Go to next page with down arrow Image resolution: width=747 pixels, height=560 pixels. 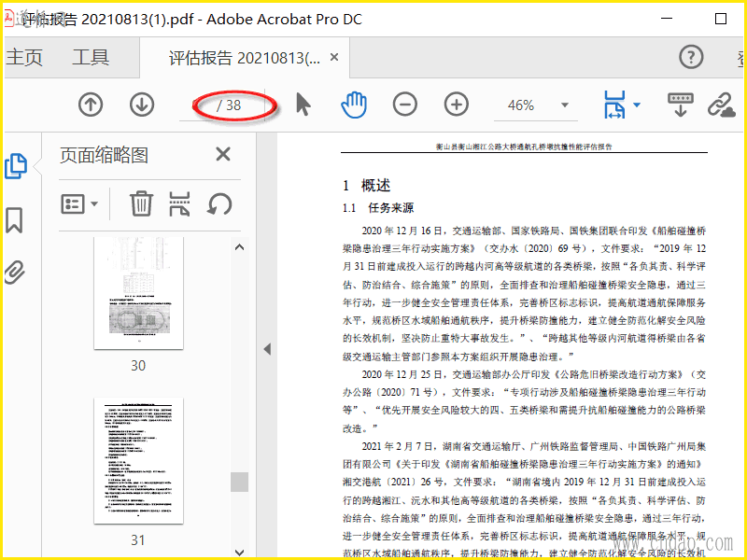142,105
